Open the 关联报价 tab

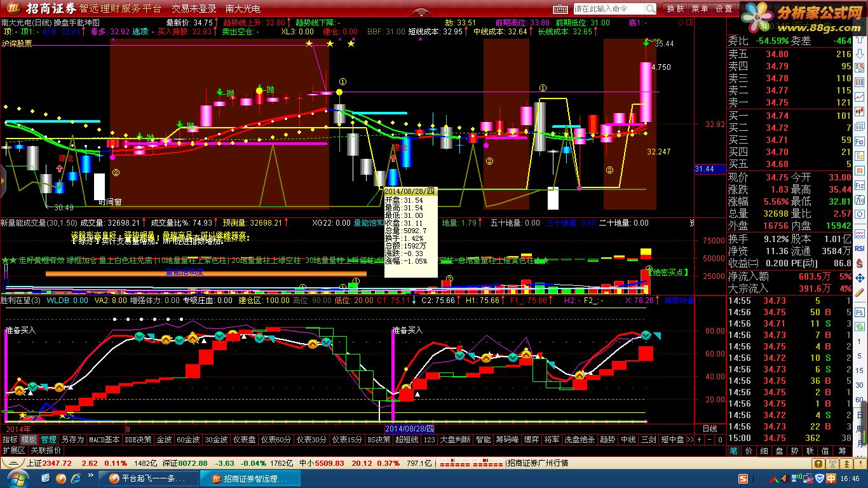46,450
